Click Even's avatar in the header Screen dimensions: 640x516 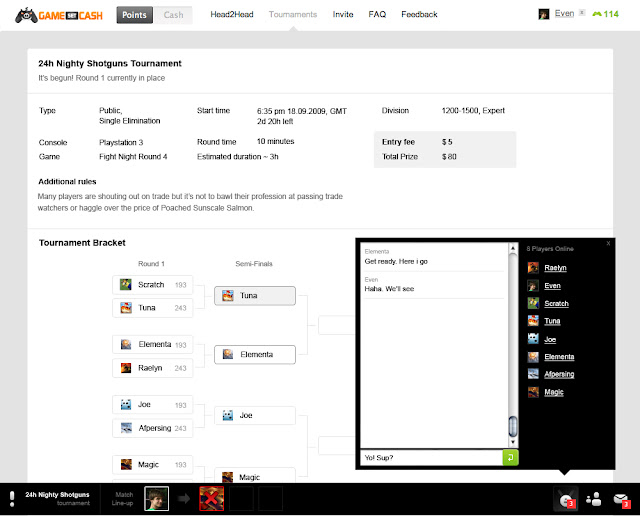coord(544,14)
